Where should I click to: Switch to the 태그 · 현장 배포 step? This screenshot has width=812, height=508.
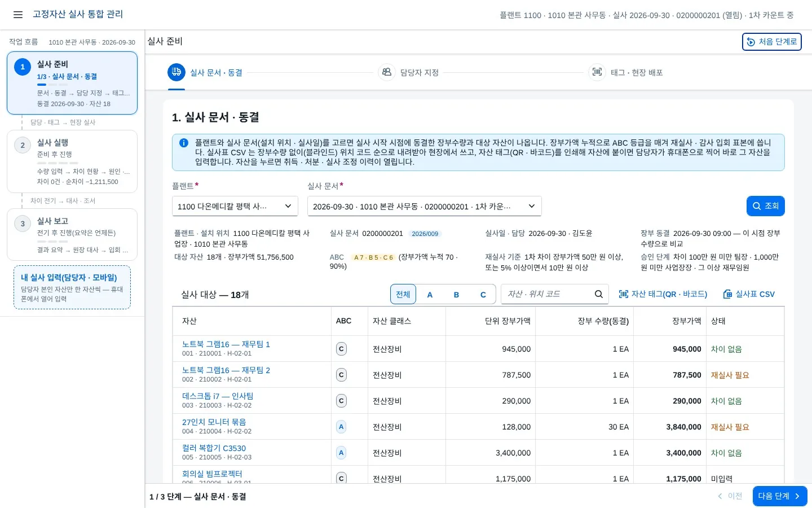coord(626,72)
